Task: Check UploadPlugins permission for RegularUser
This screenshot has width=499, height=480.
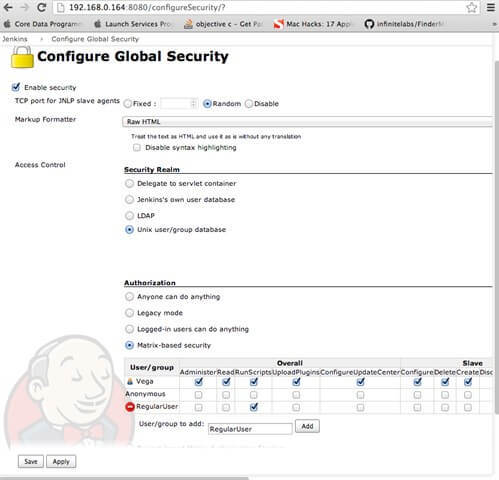Action: pos(296,407)
